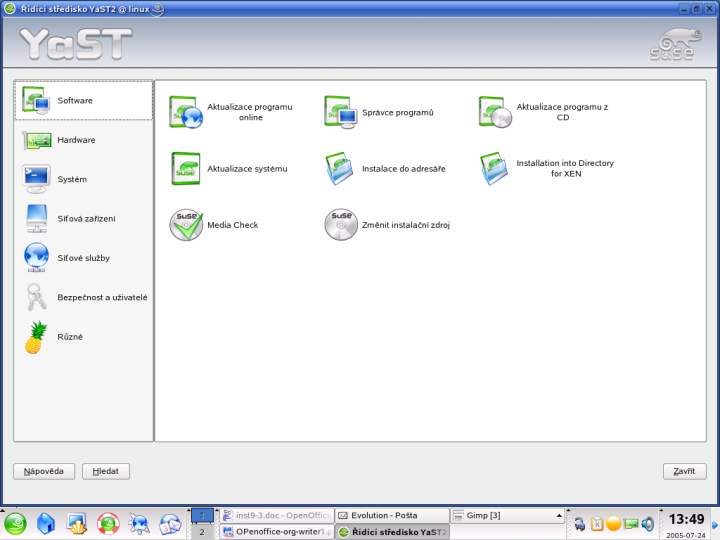Click the Zavřít button
The width and height of the screenshot is (720, 540).
tap(684, 471)
